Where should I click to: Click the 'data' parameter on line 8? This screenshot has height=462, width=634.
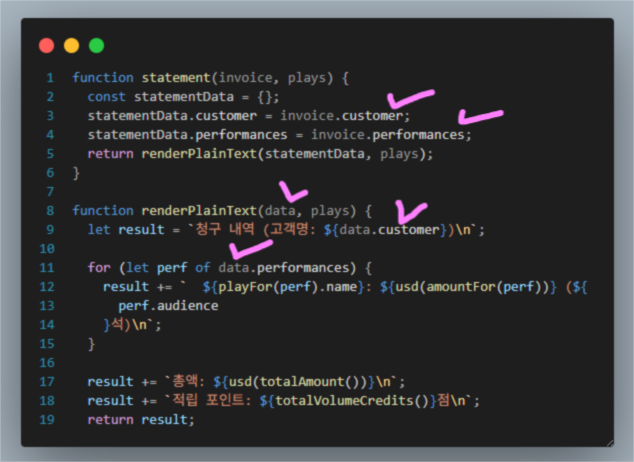click(280, 211)
